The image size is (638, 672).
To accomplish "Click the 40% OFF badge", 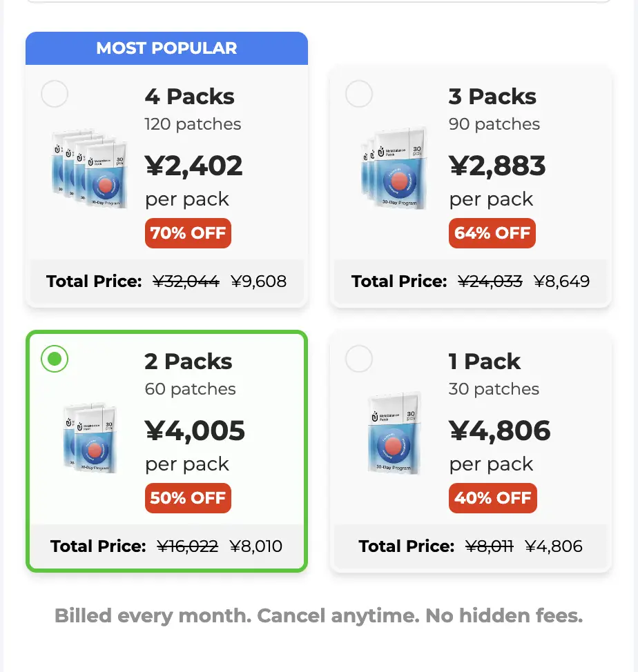I will coord(492,498).
